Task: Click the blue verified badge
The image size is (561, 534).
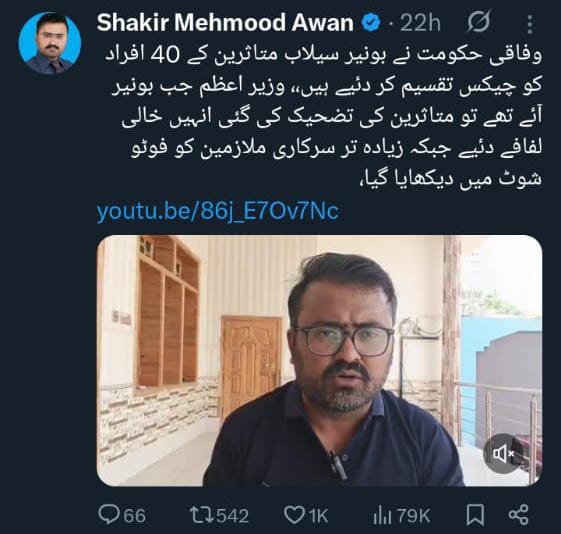Action: point(371,23)
